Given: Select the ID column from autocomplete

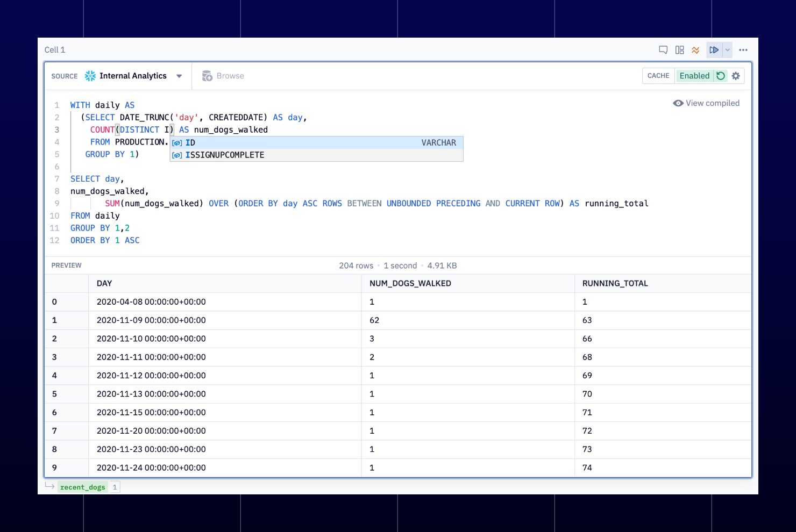Looking at the screenshot, I should click(190, 142).
